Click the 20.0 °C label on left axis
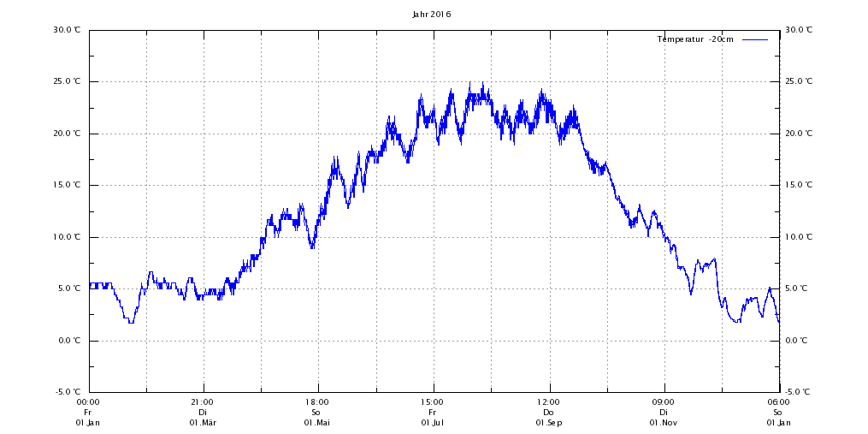Image resolution: width=868 pixels, height=434 pixels. 67,134
